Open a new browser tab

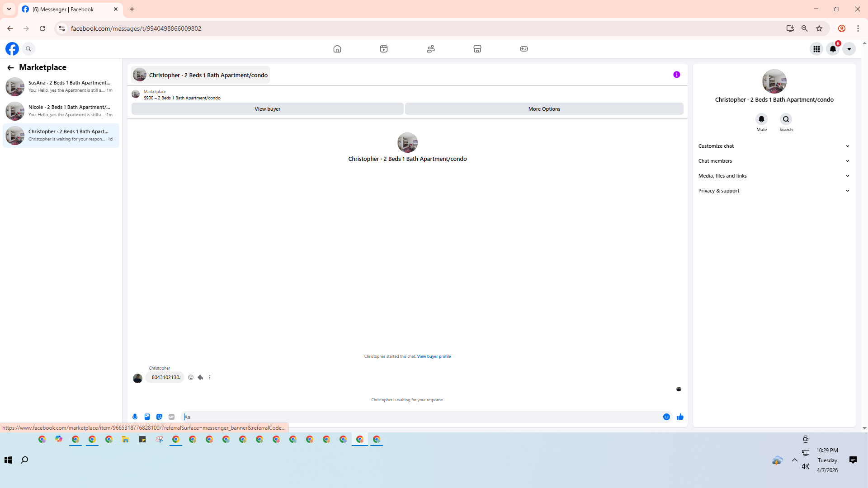[132, 9]
